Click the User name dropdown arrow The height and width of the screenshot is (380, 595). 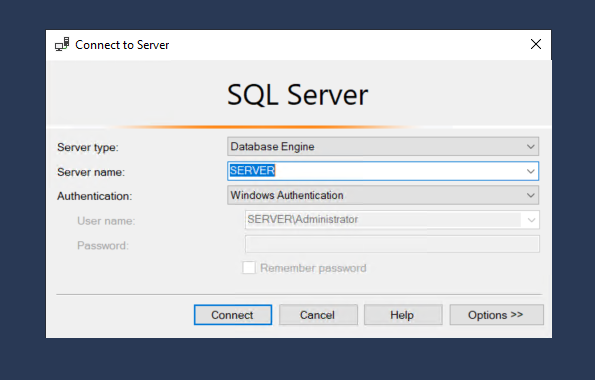click(x=531, y=220)
